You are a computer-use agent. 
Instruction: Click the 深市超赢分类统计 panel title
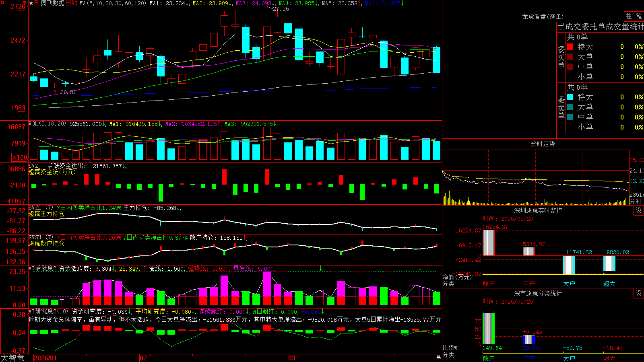click(538, 293)
